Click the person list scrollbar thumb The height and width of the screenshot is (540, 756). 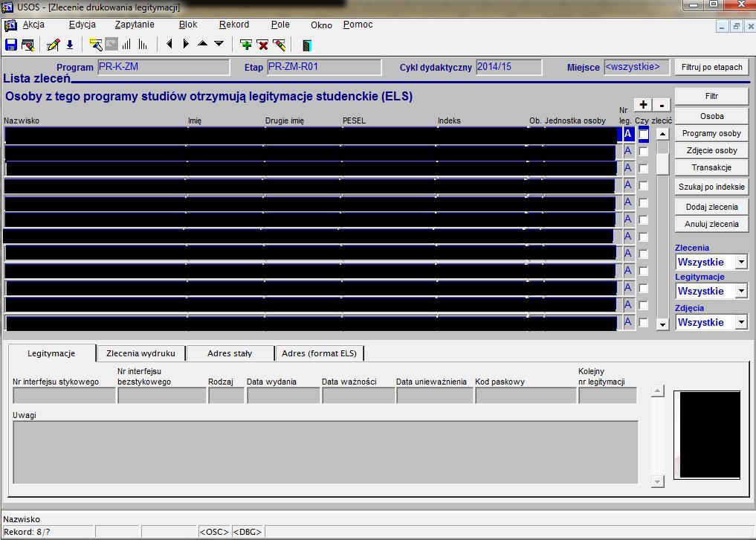pyautogui.click(x=662, y=164)
